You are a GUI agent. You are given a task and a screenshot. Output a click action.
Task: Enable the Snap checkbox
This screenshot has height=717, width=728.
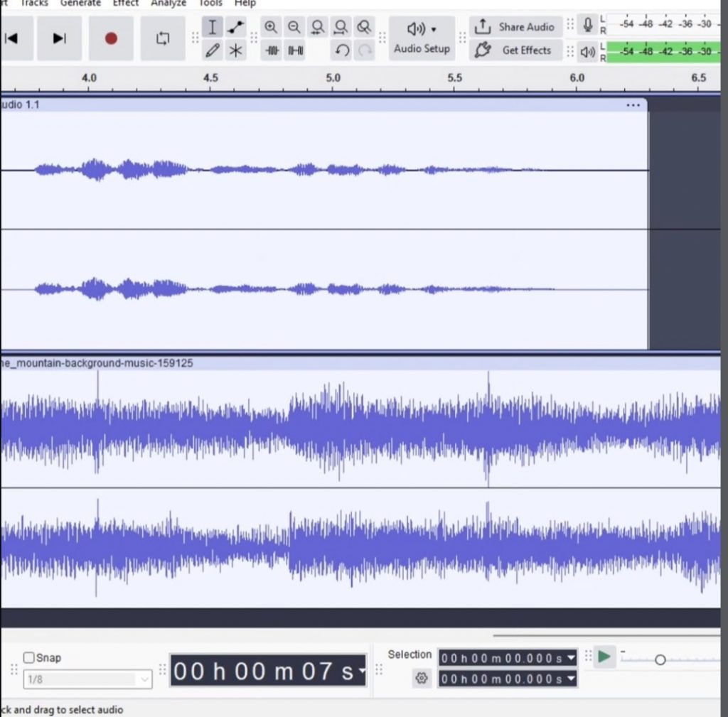click(x=29, y=657)
